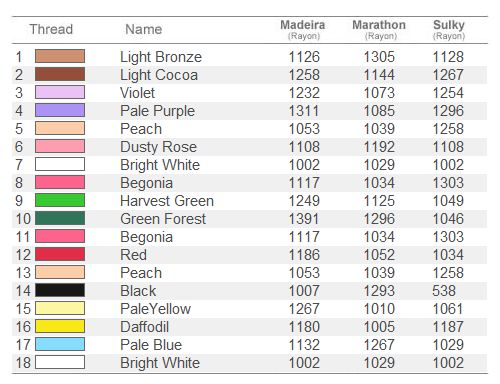Click the Thread column header
The width and height of the screenshot is (500, 384).
pos(51,29)
